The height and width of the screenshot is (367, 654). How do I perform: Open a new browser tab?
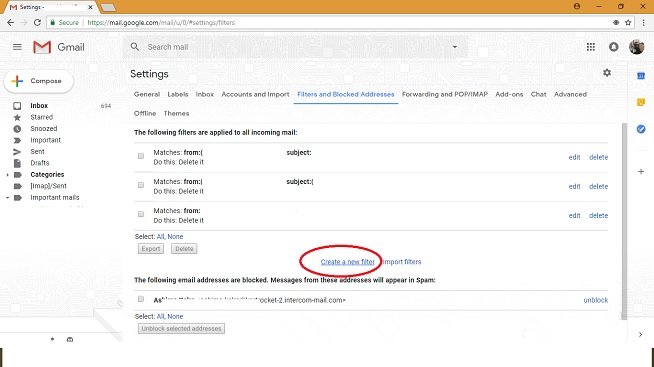108,7
